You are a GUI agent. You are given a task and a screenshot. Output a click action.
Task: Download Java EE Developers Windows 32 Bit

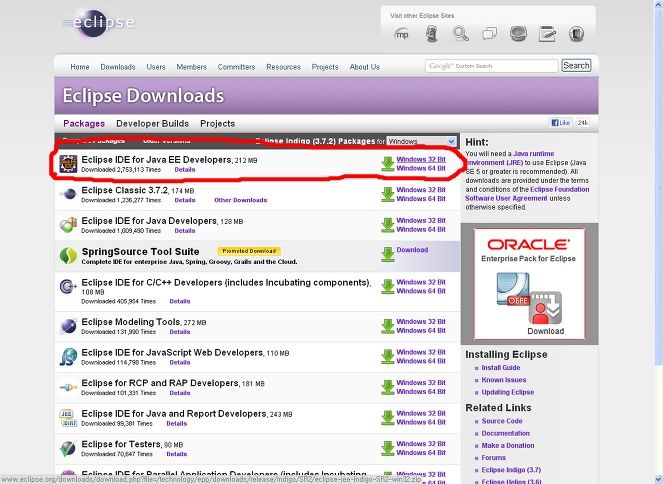tap(421, 159)
